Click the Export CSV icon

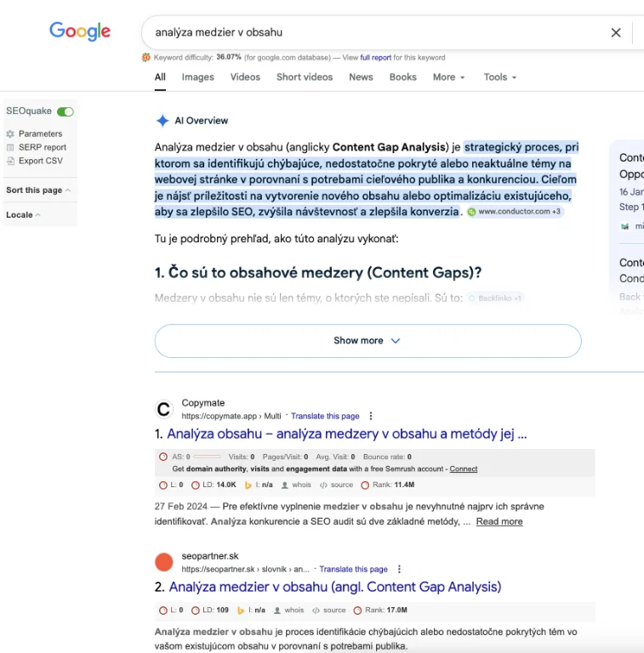(10, 161)
